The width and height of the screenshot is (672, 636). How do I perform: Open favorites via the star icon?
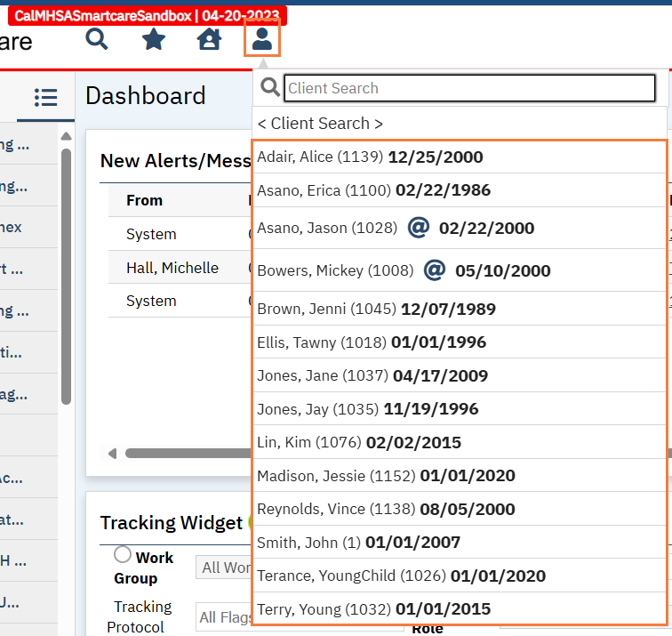click(154, 39)
